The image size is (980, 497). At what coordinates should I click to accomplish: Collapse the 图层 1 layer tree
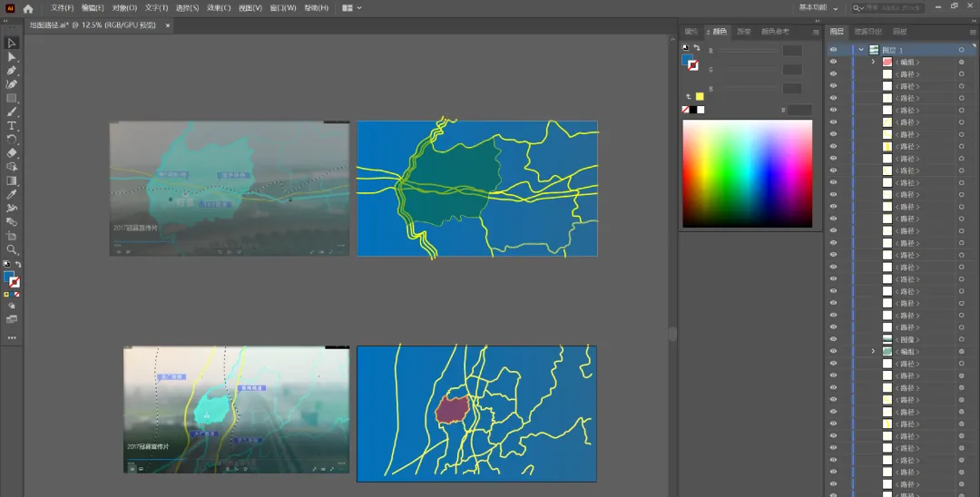[x=861, y=50]
